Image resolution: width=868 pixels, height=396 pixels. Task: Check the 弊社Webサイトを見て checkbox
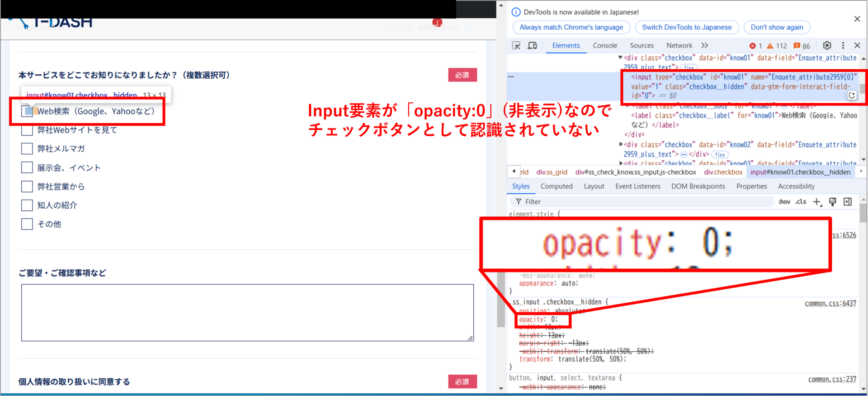coord(27,130)
